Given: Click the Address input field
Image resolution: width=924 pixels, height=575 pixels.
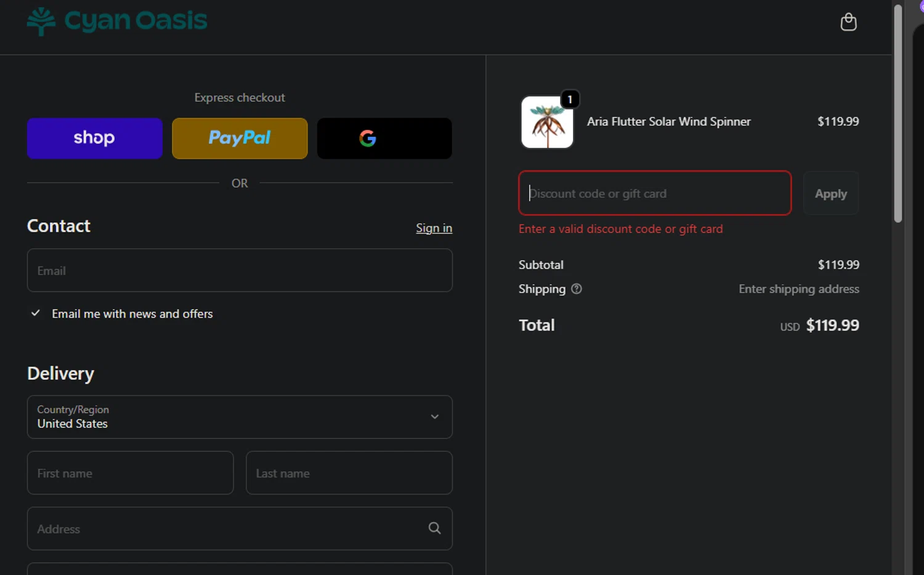Looking at the screenshot, I should click(x=240, y=528).
